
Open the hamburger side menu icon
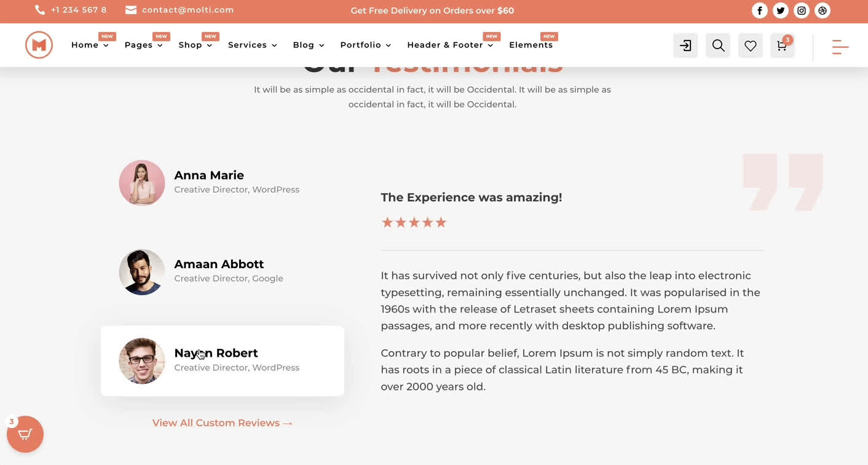point(840,47)
